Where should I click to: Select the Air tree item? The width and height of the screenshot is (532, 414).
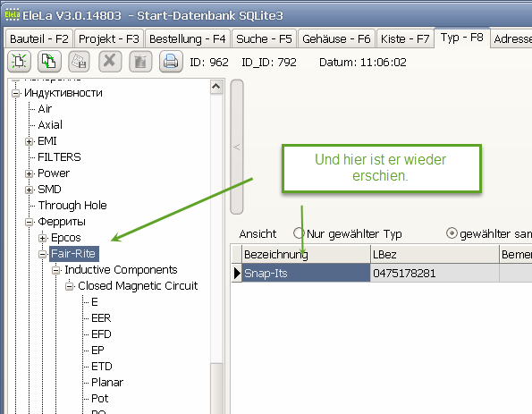click(x=45, y=108)
